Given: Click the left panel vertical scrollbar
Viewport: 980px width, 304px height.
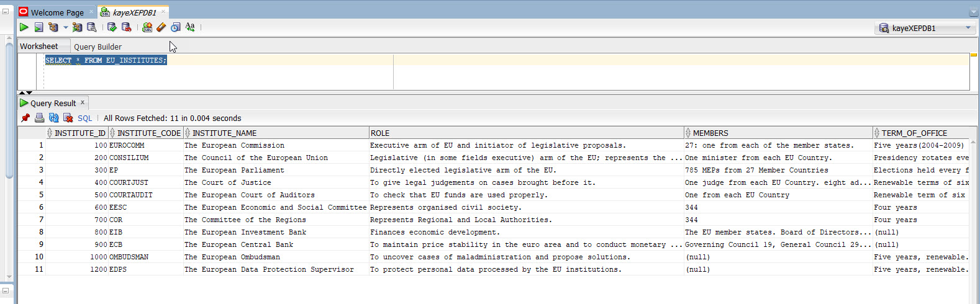Looking at the screenshot, I should pos(9,112).
